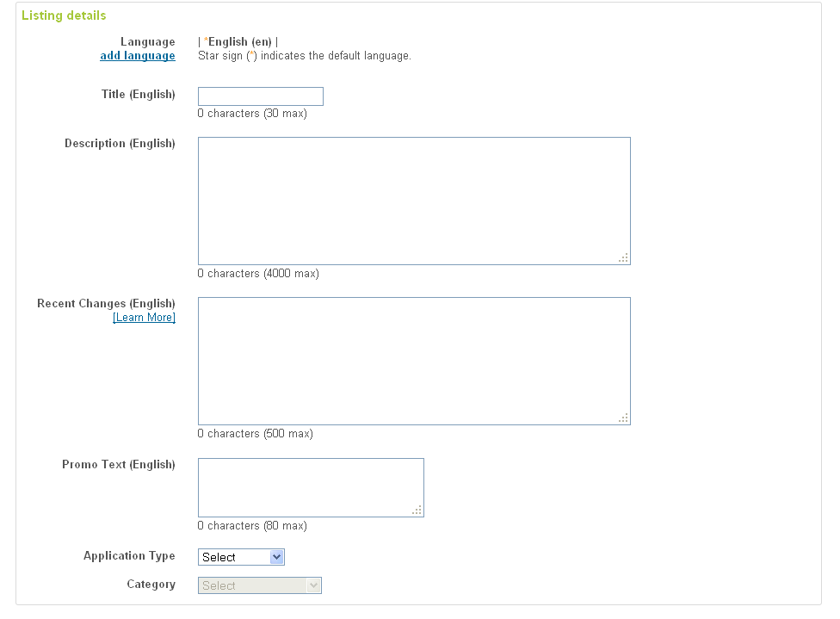
Task: Click into the Recent Changes text area
Action: click(414, 362)
